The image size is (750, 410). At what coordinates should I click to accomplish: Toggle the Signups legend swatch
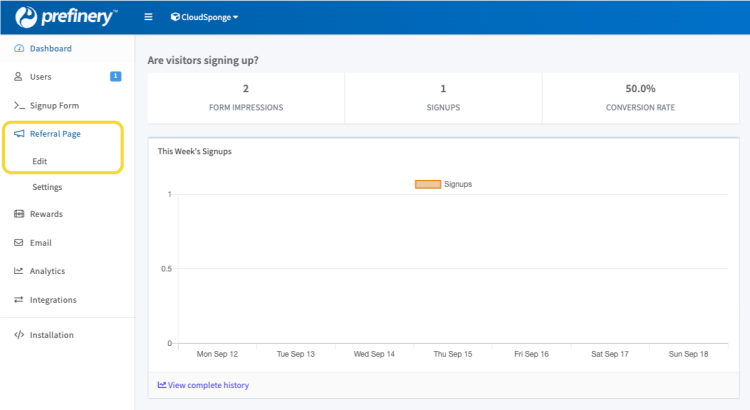tap(428, 184)
